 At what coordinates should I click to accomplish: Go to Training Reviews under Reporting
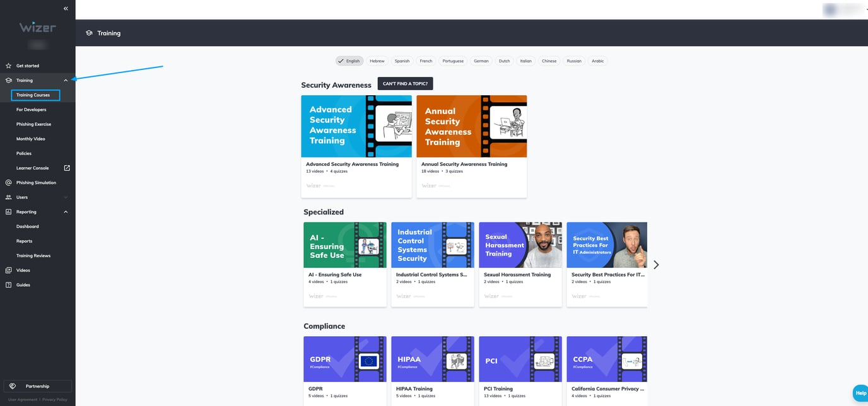(x=33, y=255)
